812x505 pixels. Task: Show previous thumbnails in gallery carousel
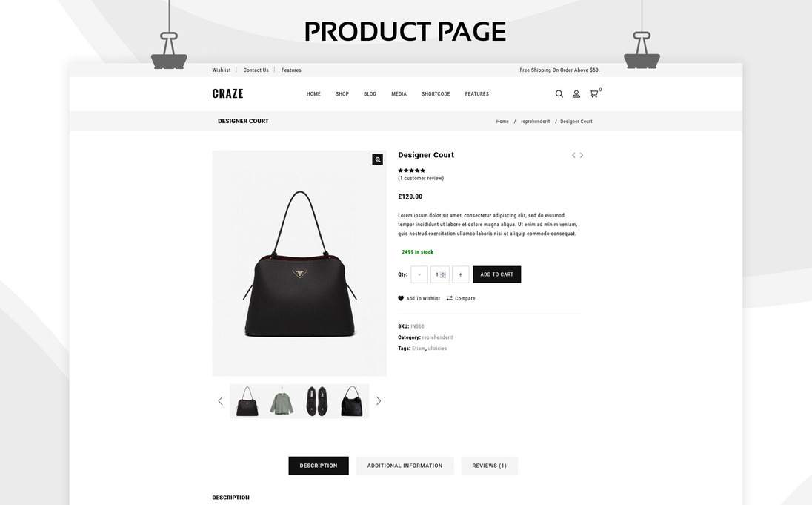[221, 400]
